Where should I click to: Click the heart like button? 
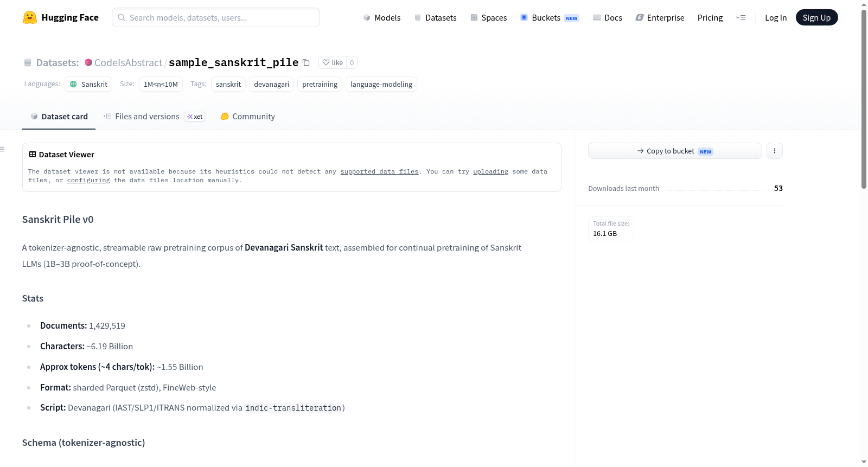[x=333, y=62]
